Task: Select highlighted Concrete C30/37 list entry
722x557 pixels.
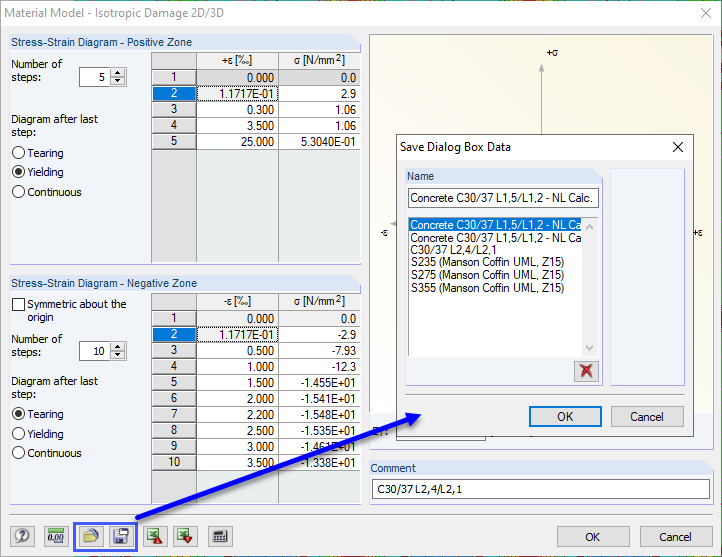Action: pos(495,225)
